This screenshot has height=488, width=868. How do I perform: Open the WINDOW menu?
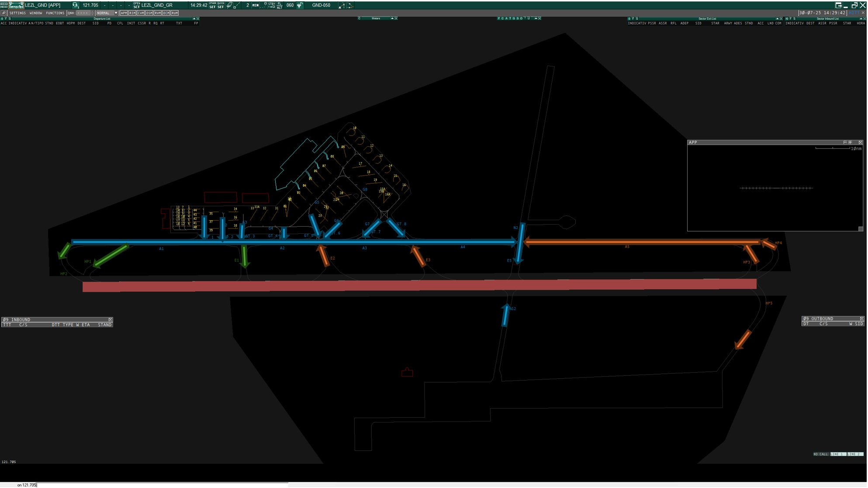(x=36, y=13)
